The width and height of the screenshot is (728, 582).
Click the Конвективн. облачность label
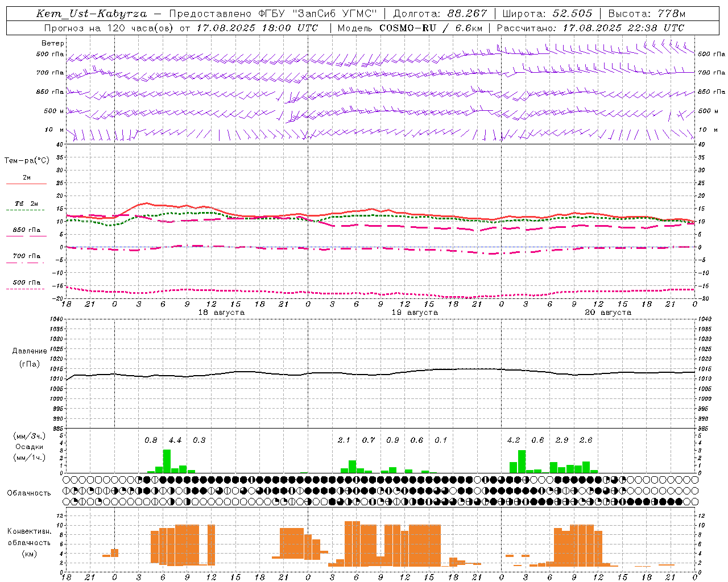29,537
